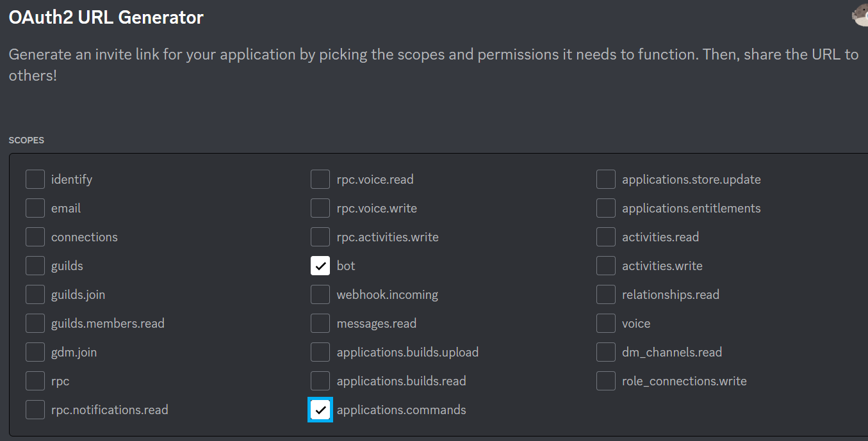Select the voice scope
This screenshot has height=441, width=868.
pyautogui.click(x=605, y=323)
